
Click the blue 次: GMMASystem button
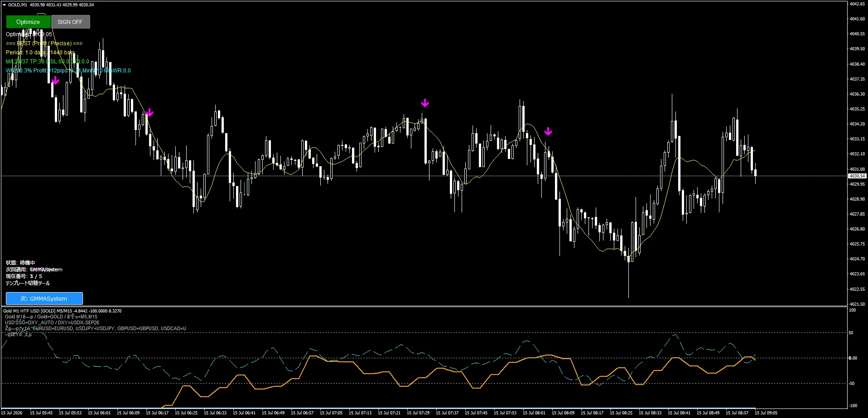pyautogui.click(x=44, y=298)
